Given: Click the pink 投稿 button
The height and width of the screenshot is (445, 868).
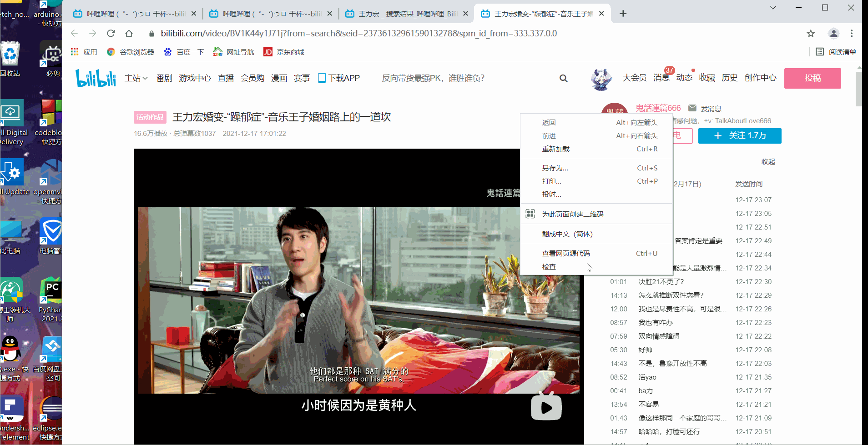Looking at the screenshot, I should point(812,78).
